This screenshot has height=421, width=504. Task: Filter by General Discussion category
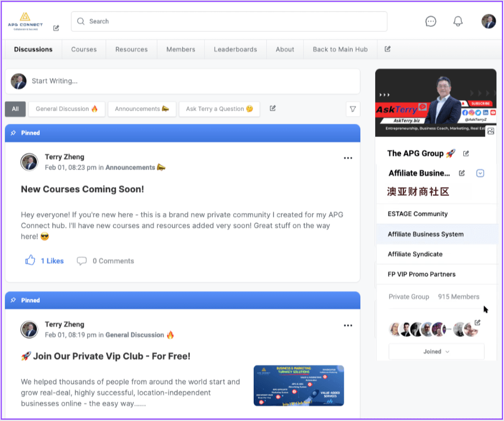coord(67,109)
